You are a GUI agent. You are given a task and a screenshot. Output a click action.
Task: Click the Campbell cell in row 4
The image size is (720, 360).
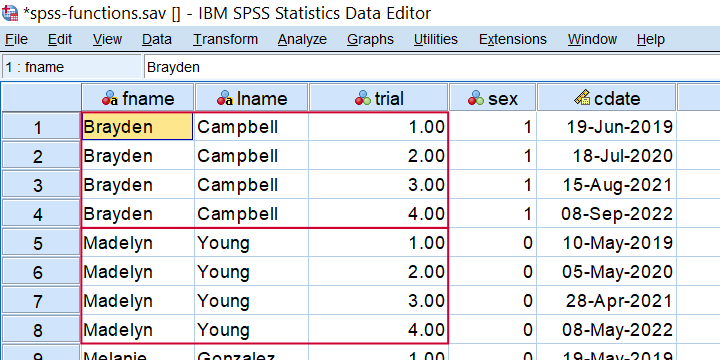251,214
